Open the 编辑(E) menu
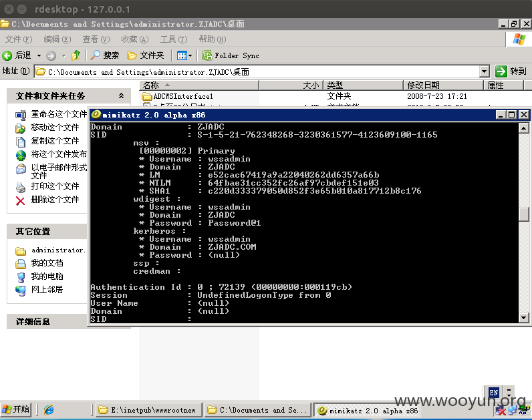This screenshot has width=532, height=420. (x=57, y=39)
